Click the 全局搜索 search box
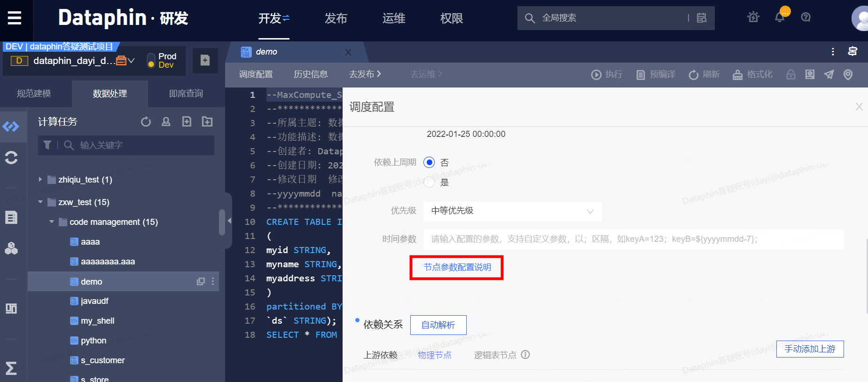 coord(616,18)
